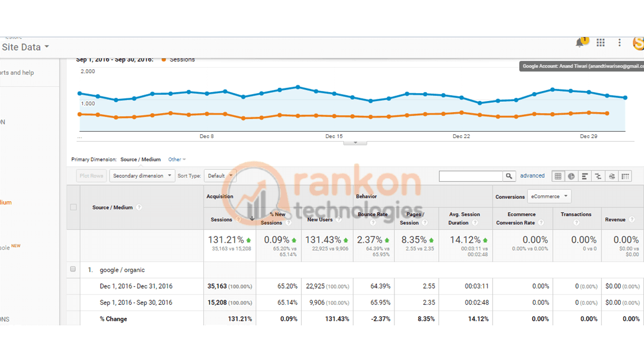
Task: Collapse the chart using the expander arrow
Action: 356,143
